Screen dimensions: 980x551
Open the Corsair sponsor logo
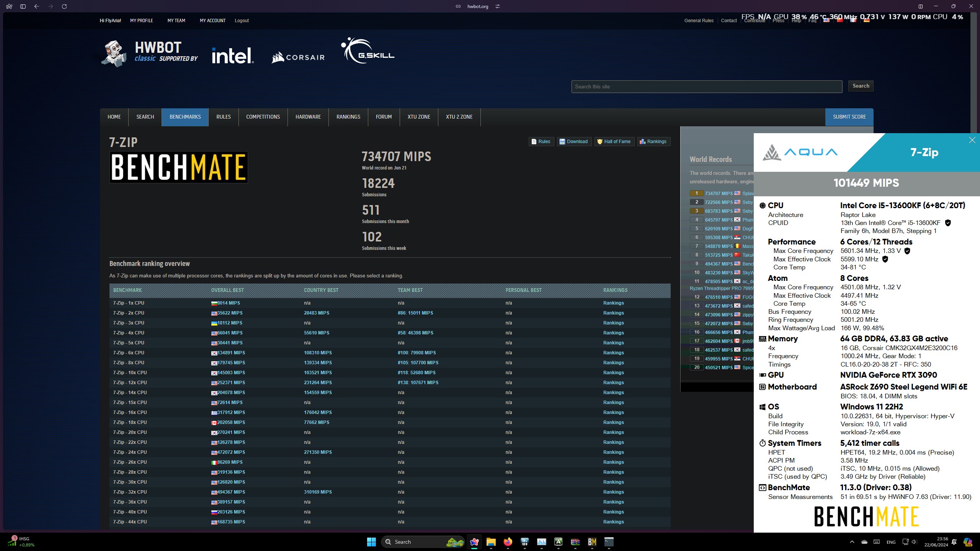(298, 57)
